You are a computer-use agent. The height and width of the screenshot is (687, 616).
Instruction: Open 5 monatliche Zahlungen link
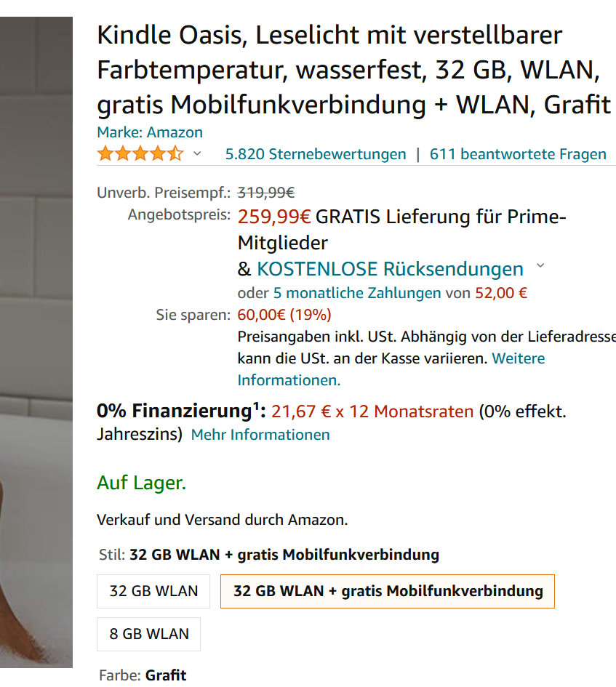(x=357, y=293)
